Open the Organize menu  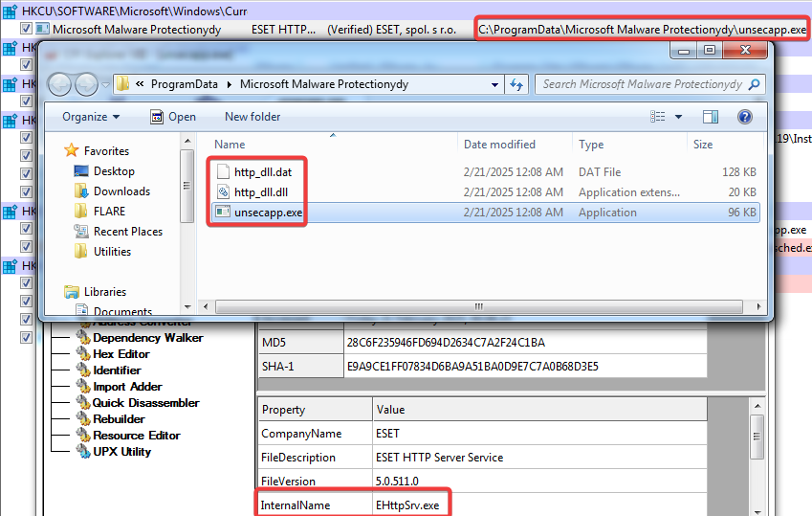click(x=91, y=117)
